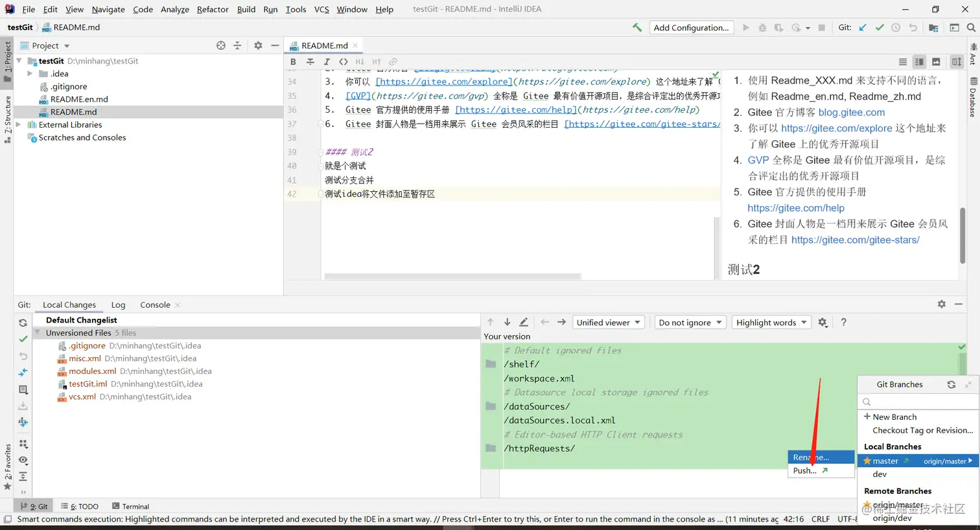
Task: Click Commit checkmark in Local Changes sidebar
Action: click(23, 339)
